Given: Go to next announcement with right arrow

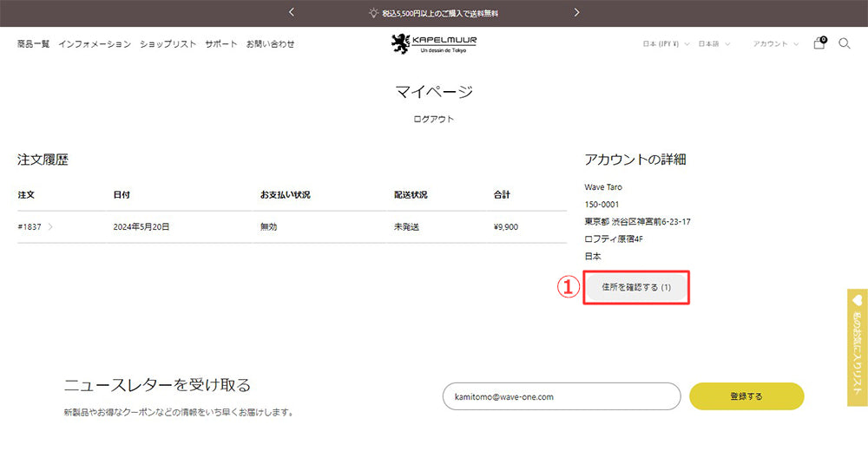Looking at the screenshot, I should 576,13.
